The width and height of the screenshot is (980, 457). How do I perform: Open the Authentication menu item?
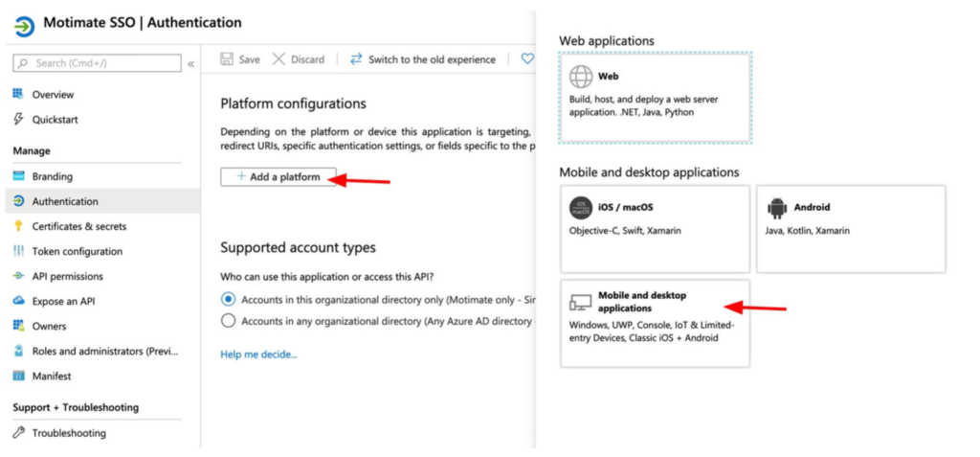tap(65, 201)
